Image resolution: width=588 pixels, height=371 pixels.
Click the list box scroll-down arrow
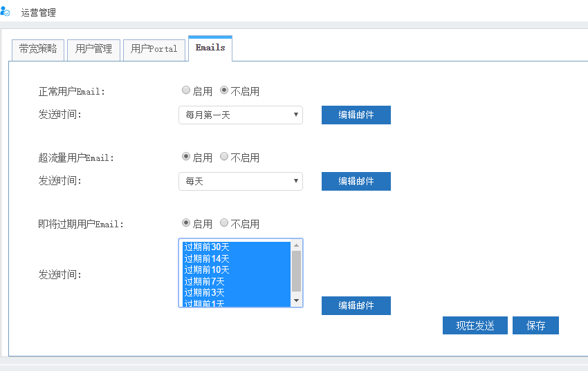(x=296, y=301)
